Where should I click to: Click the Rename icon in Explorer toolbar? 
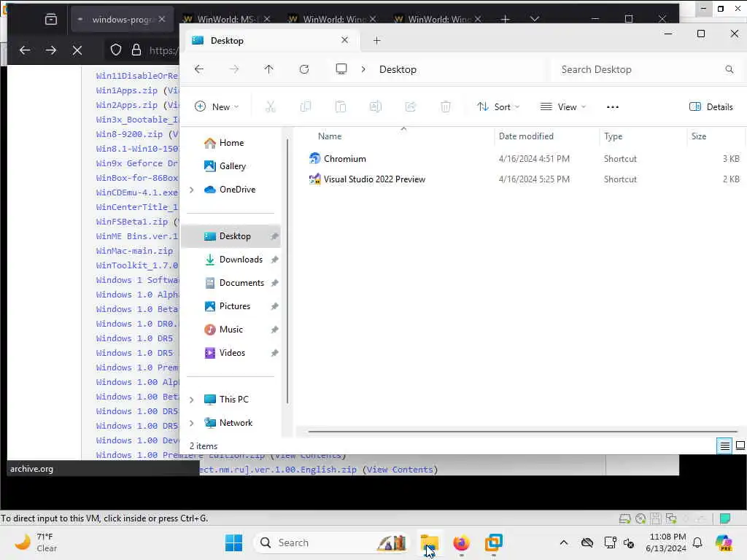click(x=376, y=106)
